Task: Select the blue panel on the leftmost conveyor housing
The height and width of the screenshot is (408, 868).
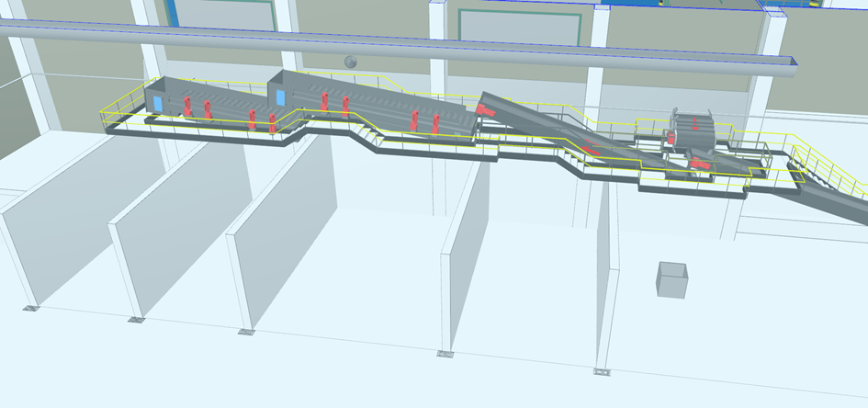Action: click(157, 102)
